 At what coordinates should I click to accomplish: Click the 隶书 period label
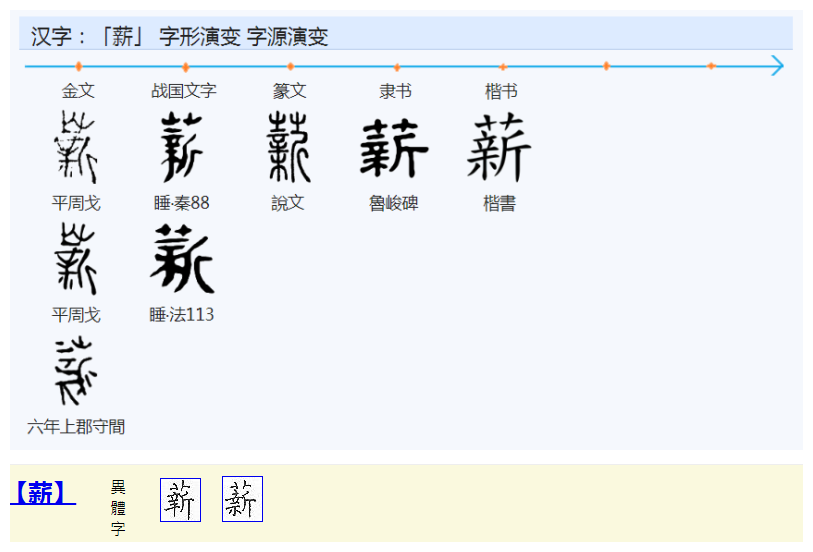396,91
